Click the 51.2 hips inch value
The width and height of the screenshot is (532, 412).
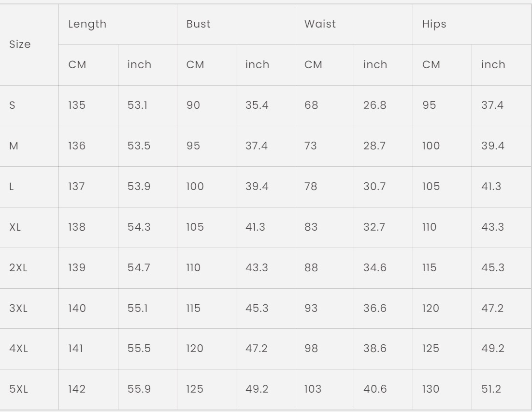point(491,389)
